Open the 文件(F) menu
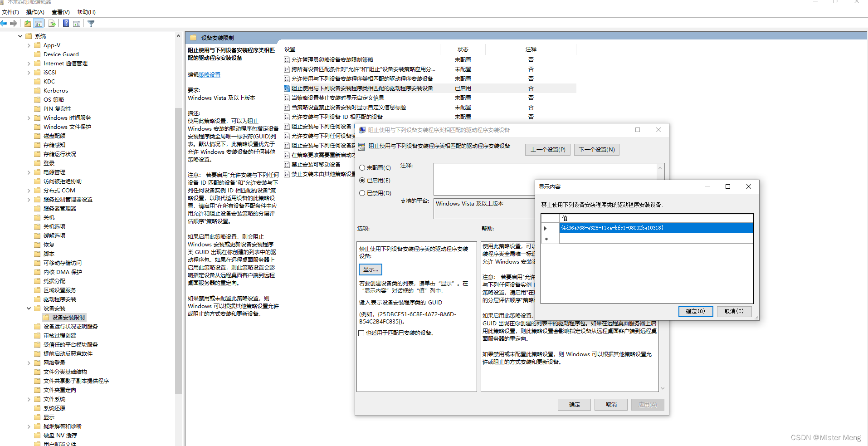868x446 pixels. (10, 12)
